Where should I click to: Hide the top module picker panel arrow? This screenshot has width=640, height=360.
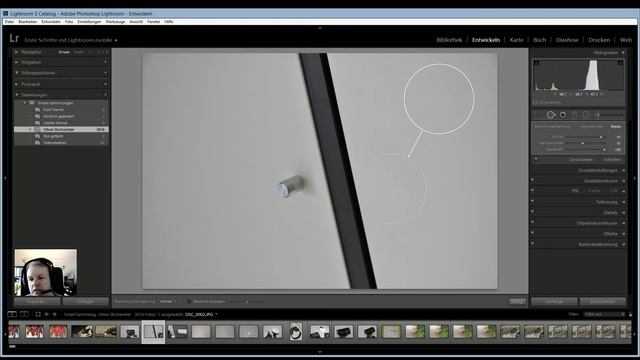point(320,28)
